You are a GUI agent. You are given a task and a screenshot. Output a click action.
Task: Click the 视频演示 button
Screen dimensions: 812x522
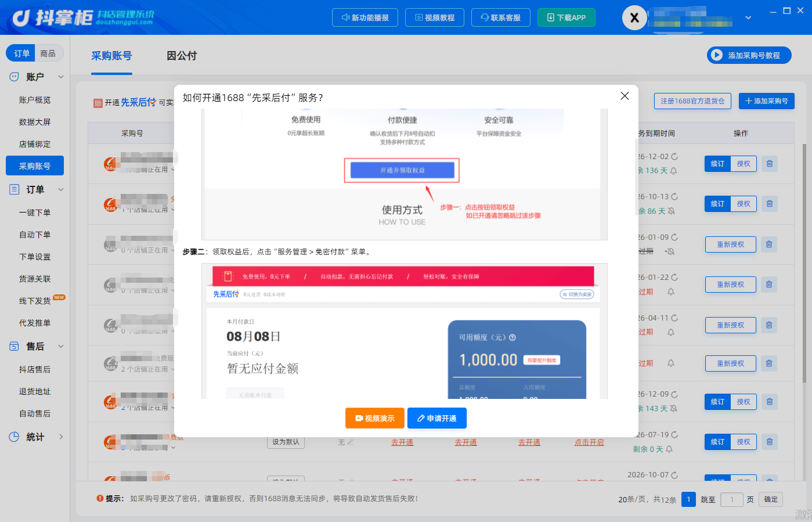tap(375, 418)
